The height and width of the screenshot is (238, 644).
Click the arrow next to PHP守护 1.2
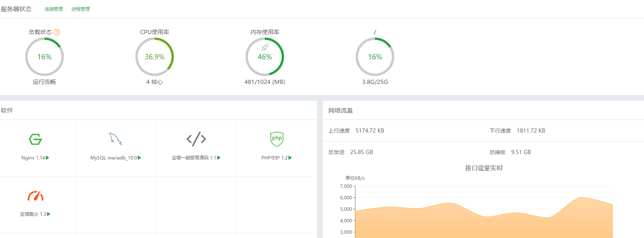(x=290, y=158)
